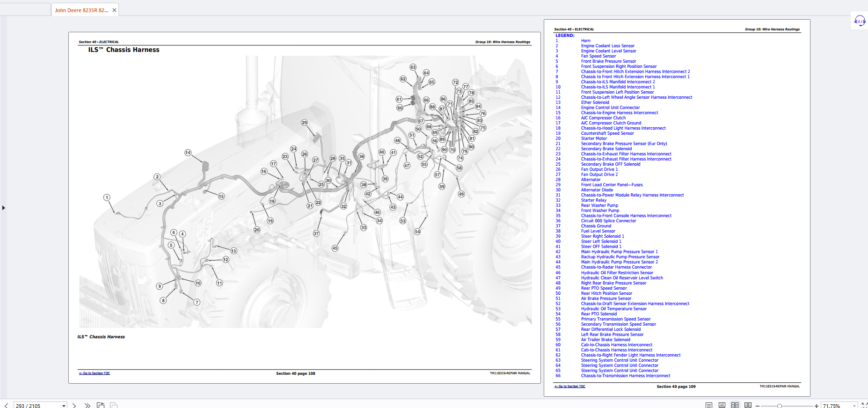Click 'ILS™ Chassis Harness' page heading
The image size is (868, 408).
(x=124, y=50)
